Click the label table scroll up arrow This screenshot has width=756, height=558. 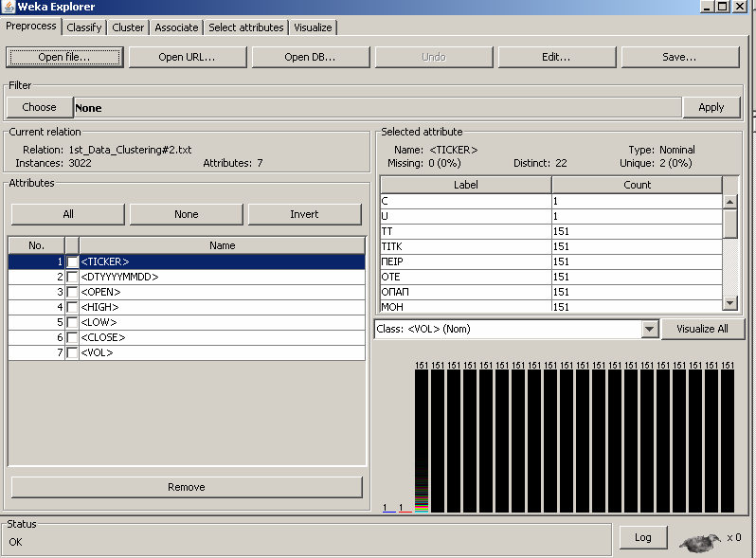[x=730, y=202]
